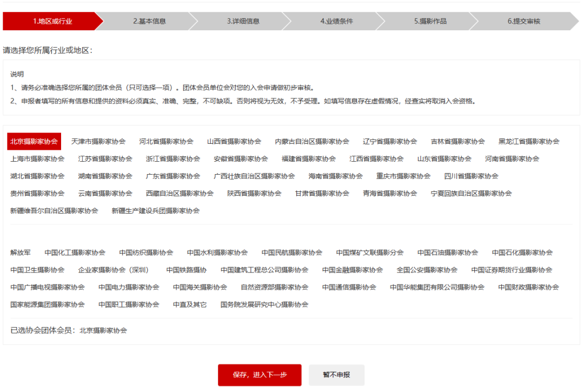Select 中国金融摄影家协会

[x=353, y=270]
